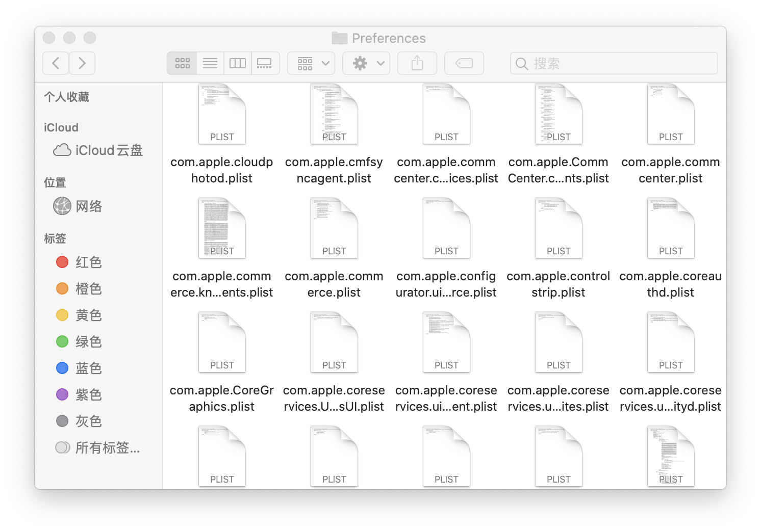This screenshot has width=761, height=532.
Task: Select com.apple.coreservices.ui...ent.plist file icon
Action: [446, 342]
